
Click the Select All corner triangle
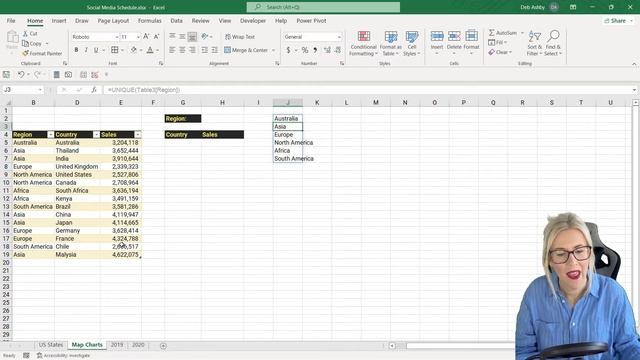[7, 102]
